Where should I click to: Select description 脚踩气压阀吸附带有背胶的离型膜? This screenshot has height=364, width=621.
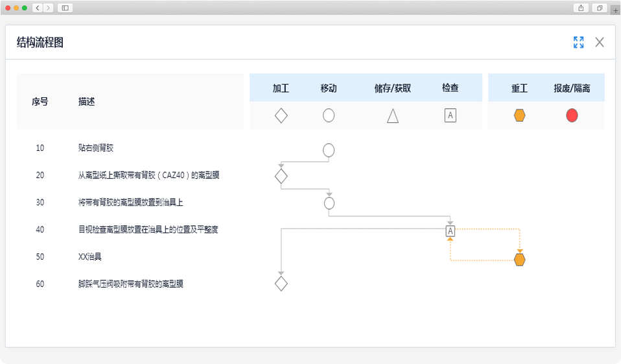[131, 284]
